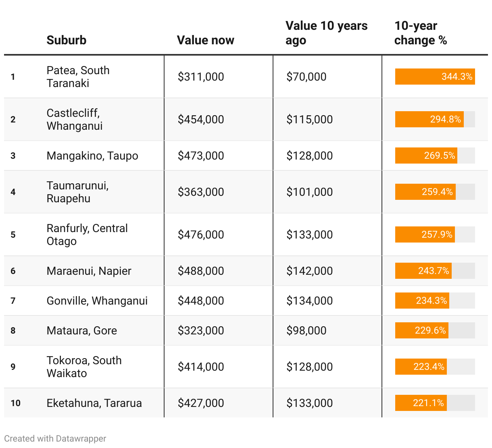Select the 221.1% bar for Eketahuna
This screenshot has height=448, width=492.
[421, 403]
